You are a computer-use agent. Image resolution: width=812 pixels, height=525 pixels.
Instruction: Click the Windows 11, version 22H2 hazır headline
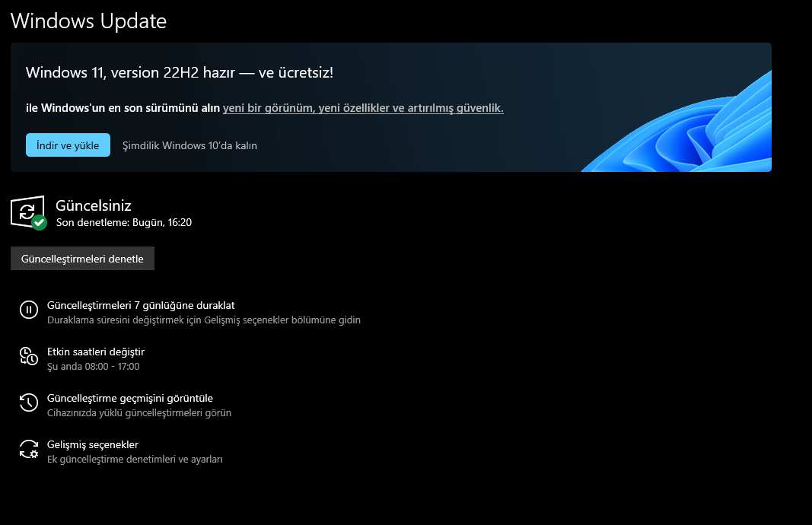point(179,72)
